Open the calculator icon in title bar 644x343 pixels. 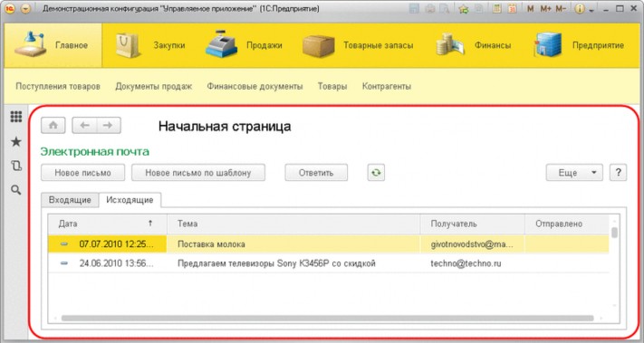[497, 9]
